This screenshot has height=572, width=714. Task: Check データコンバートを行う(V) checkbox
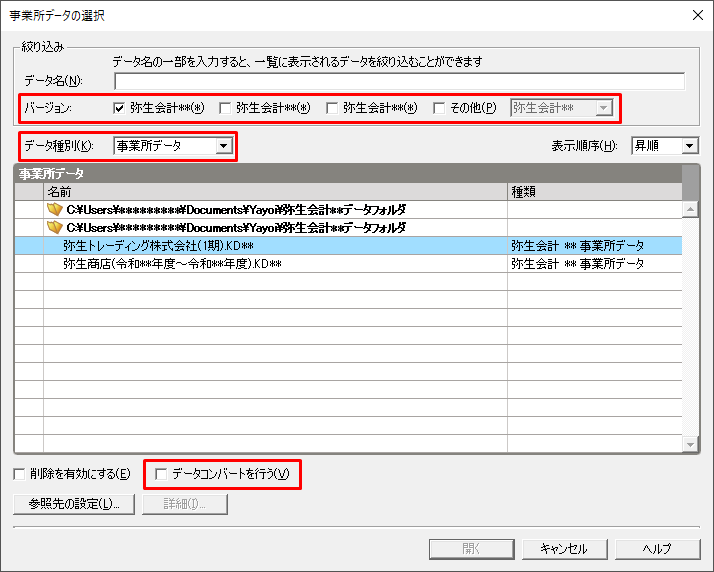tap(161, 474)
